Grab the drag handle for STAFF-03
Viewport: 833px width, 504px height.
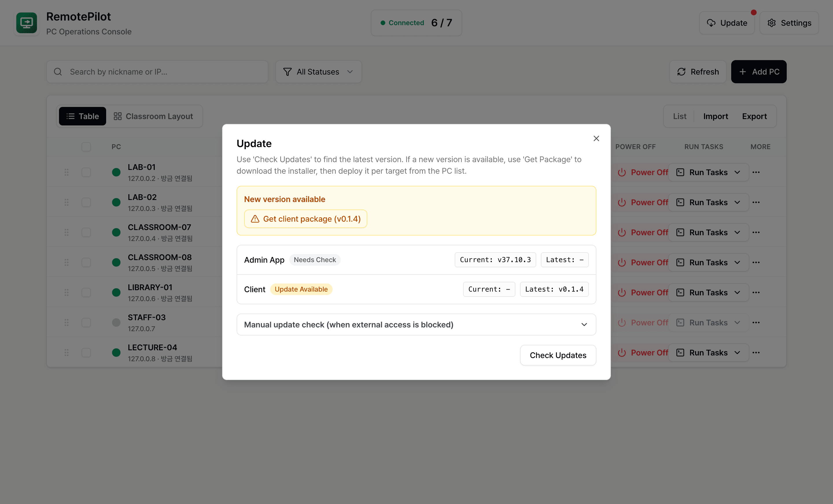coord(67,323)
